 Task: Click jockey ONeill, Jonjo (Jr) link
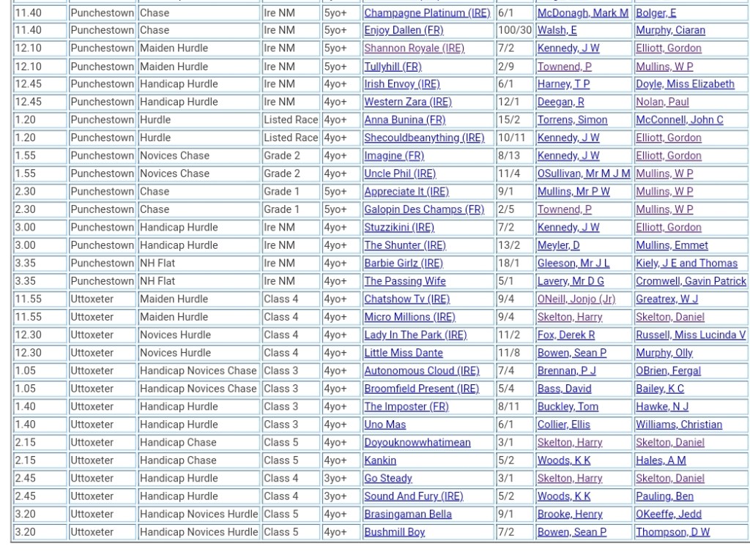point(576,299)
